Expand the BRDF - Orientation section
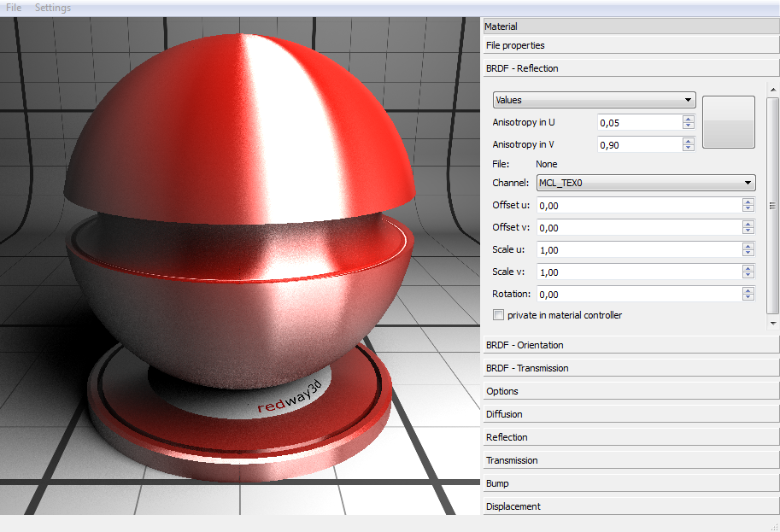780x532 pixels. point(630,345)
